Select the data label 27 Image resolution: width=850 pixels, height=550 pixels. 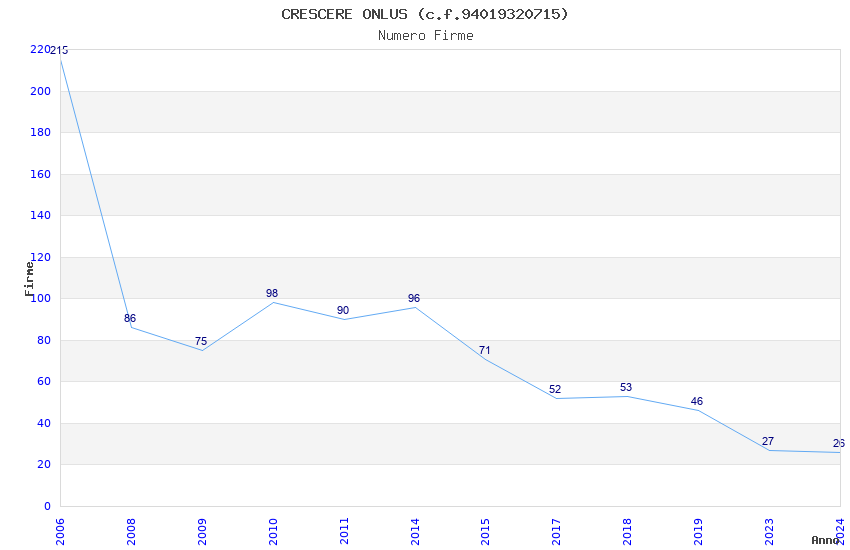[x=768, y=442]
